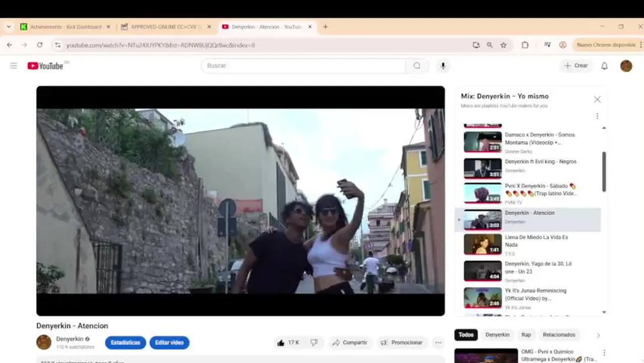Select the Denyerkin filter chip
This screenshot has width=644, height=363.
(x=497, y=335)
